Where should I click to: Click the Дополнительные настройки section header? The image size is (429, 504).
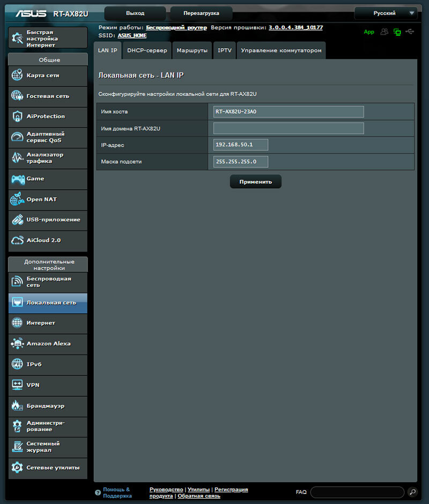coord(48,264)
